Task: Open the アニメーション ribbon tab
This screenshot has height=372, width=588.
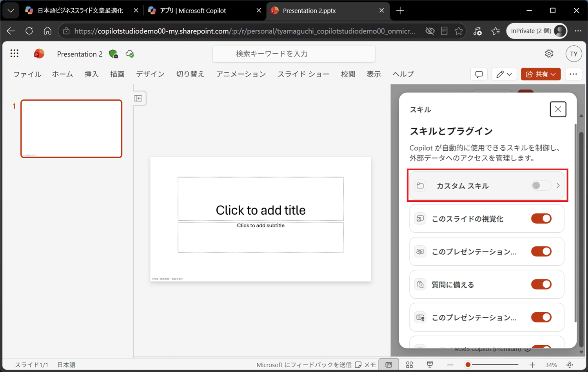Action: point(241,74)
